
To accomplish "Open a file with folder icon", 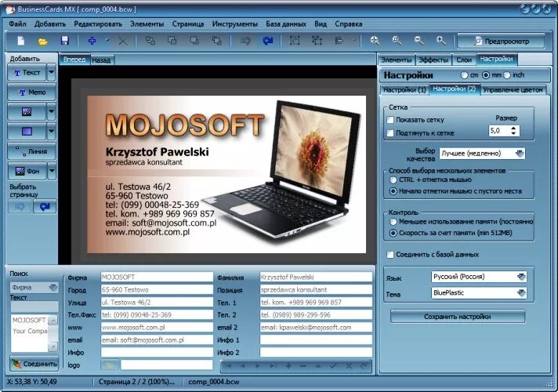I will tap(42, 42).
